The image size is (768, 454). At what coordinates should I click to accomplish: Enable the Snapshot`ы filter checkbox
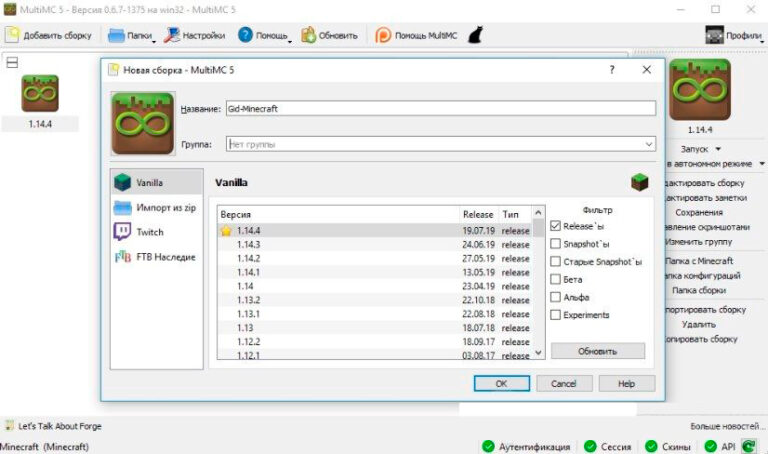pyautogui.click(x=555, y=244)
